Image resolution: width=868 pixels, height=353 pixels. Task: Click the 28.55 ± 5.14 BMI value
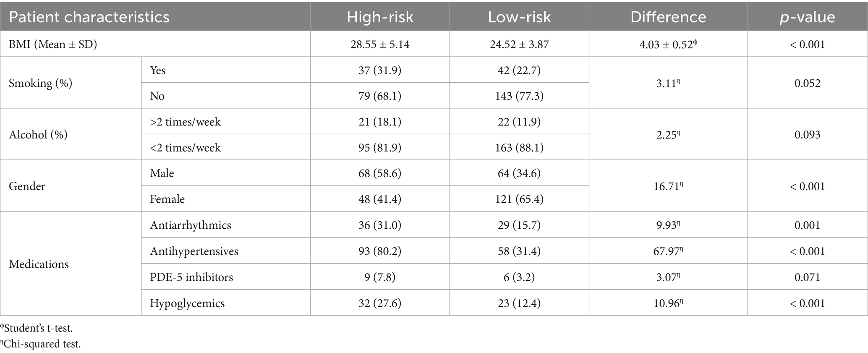coord(380,44)
